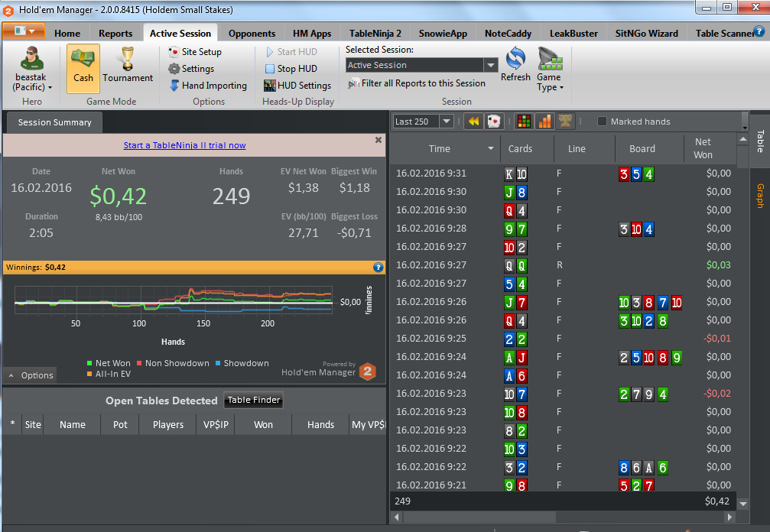Open the Settings gear under Site Setup

pos(191,69)
